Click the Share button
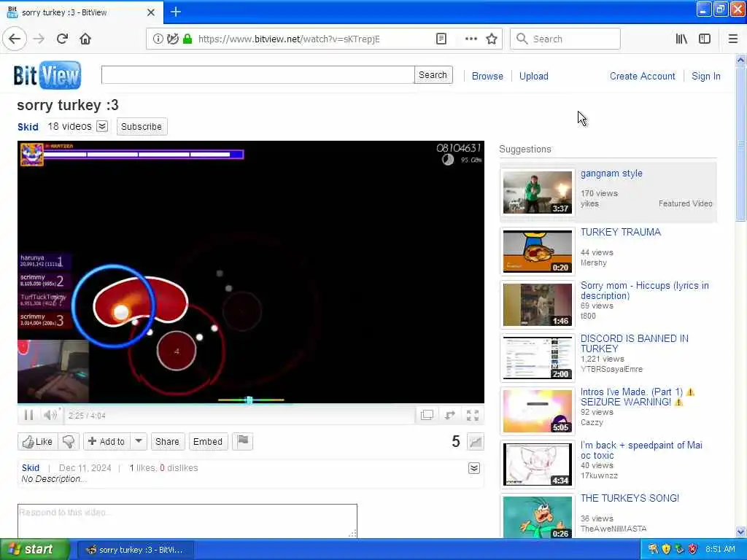Viewport: 747px width, 560px height. (x=167, y=441)
